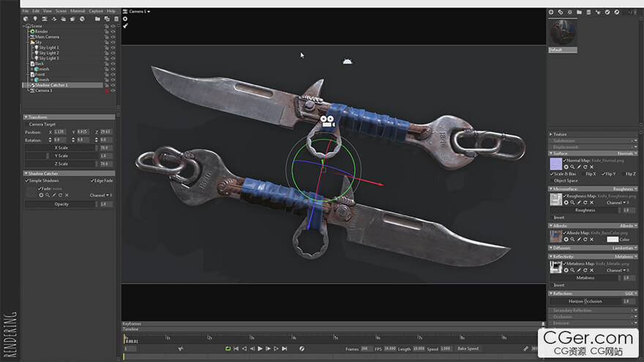Select Sky Light 2 in scene tree
The width and height of the screenshot is (644, 362).
point(48,53)
